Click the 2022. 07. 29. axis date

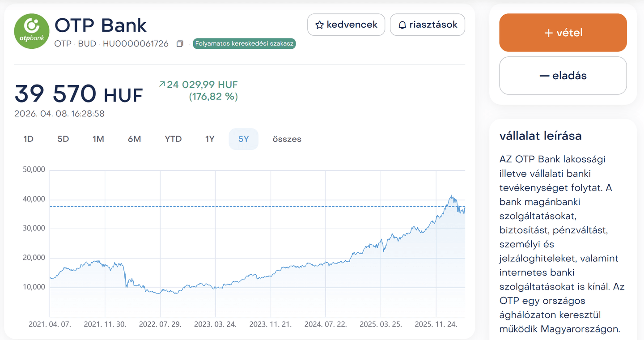[160, 324]
